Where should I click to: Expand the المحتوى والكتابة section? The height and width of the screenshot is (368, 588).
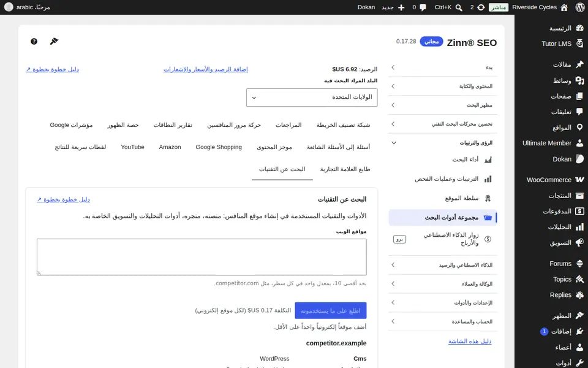(443, 86)
